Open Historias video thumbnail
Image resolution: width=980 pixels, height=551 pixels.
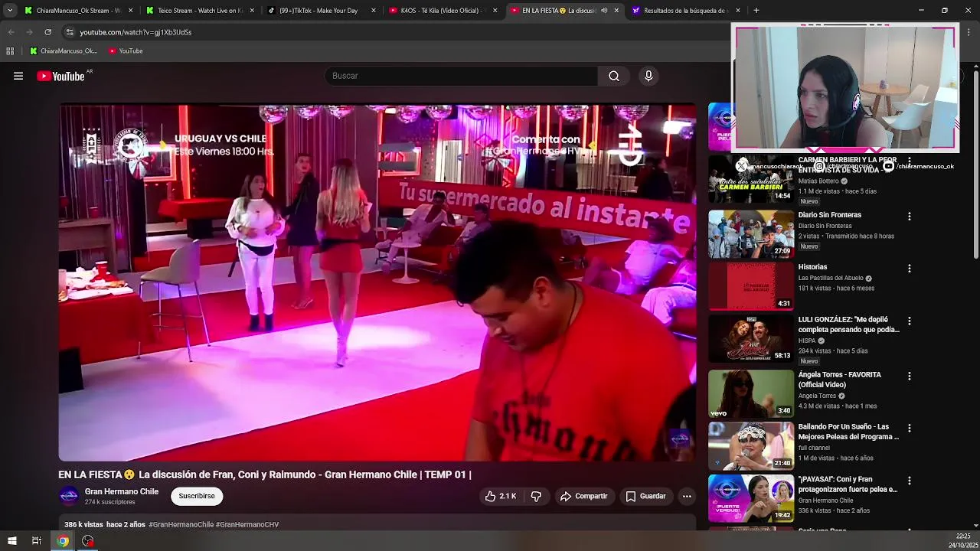pyautogui.click(x=751, y=285)
